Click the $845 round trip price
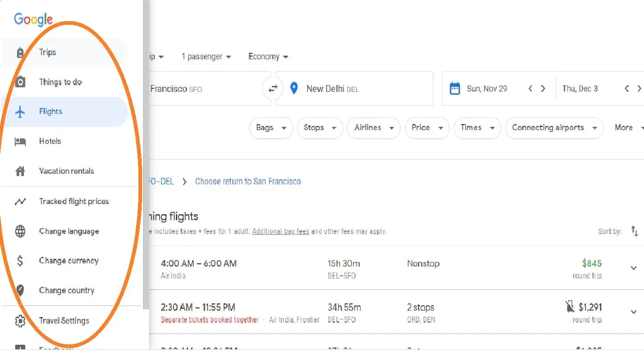The image size is (644, 353). [x=592, y=263]
